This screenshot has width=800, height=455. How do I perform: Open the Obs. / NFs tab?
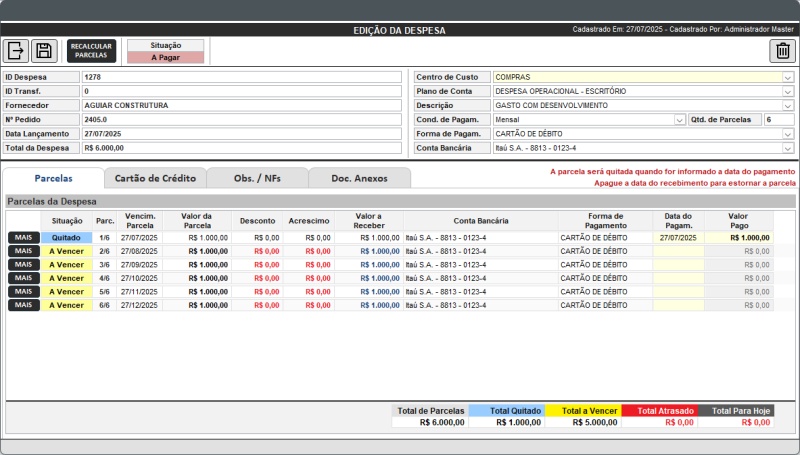(256, 178)
